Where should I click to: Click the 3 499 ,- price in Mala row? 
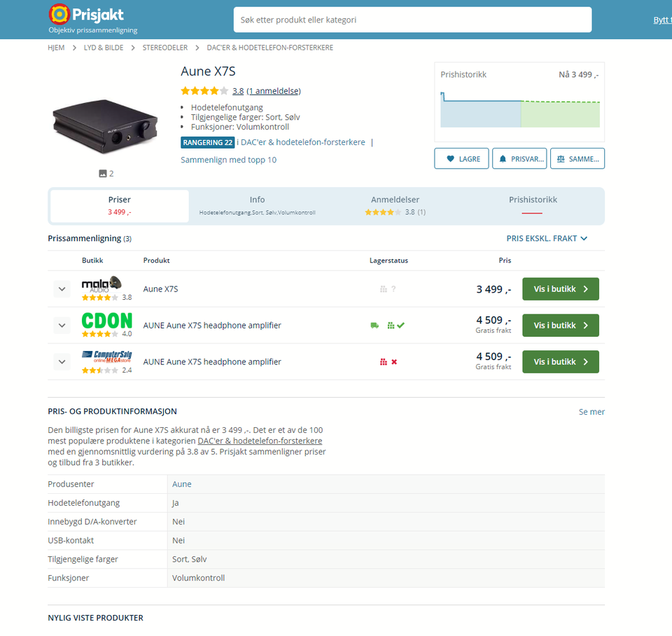click(x=493, y=289)
